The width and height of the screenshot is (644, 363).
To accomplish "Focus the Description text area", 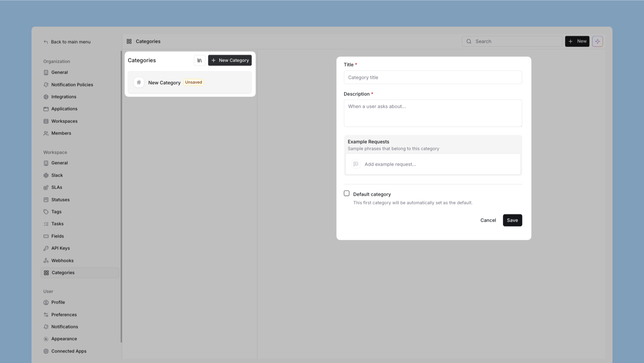I will (433, 113).
